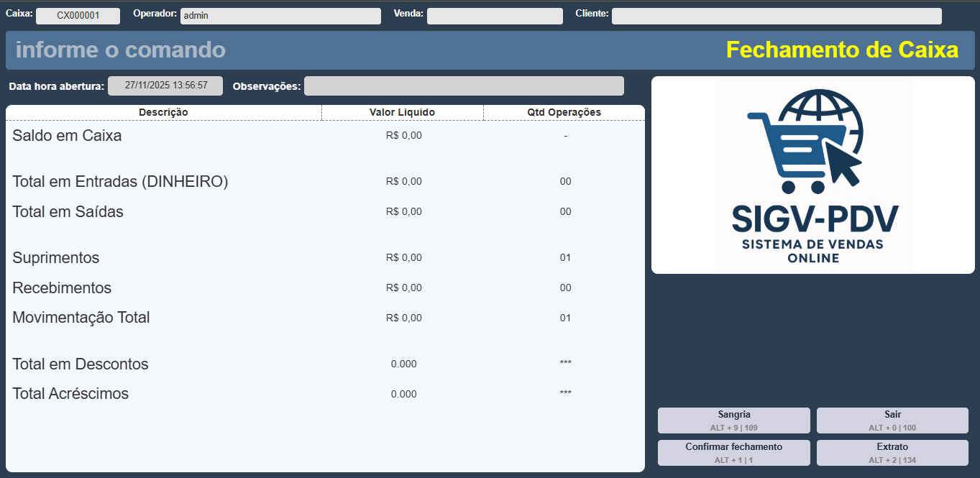Click the Fechamento de Caixa title

point(842,50)
